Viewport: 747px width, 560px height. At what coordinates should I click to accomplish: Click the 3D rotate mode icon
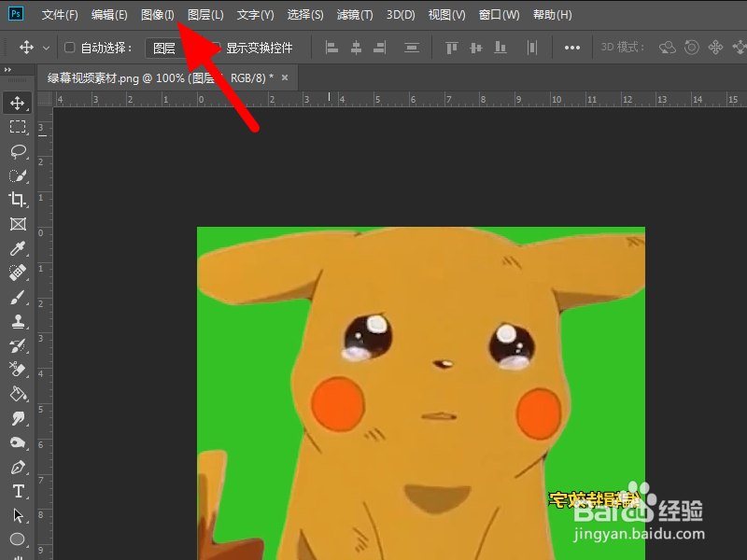[668, 48]
